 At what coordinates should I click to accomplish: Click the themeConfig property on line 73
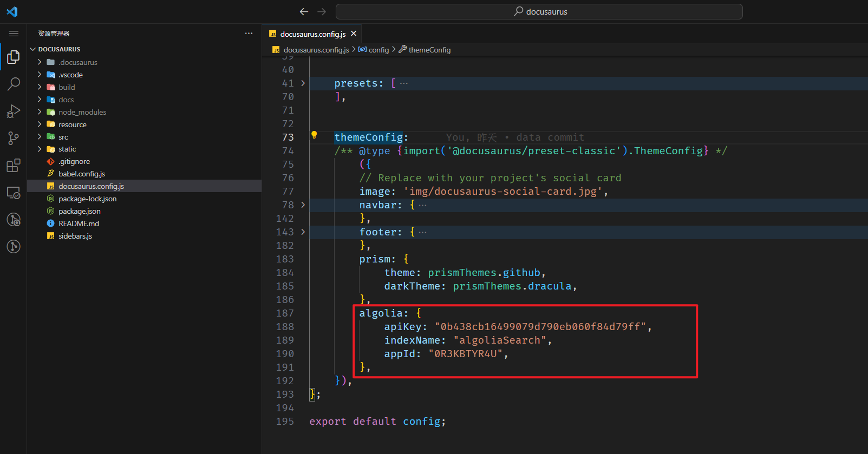pos(369,137)
